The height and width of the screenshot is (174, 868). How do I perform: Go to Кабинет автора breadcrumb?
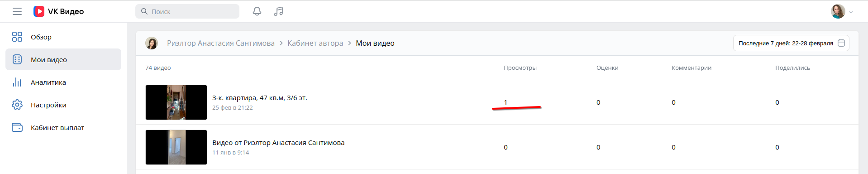tap(315, 43)
